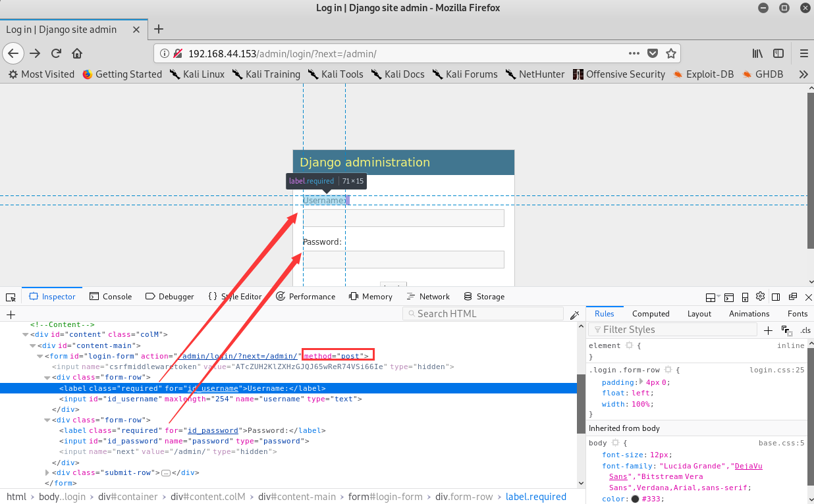The width and height of the screenshot is (814, 504).
Task: Create new node plus icon in Inspector
Action: point(11,315)
